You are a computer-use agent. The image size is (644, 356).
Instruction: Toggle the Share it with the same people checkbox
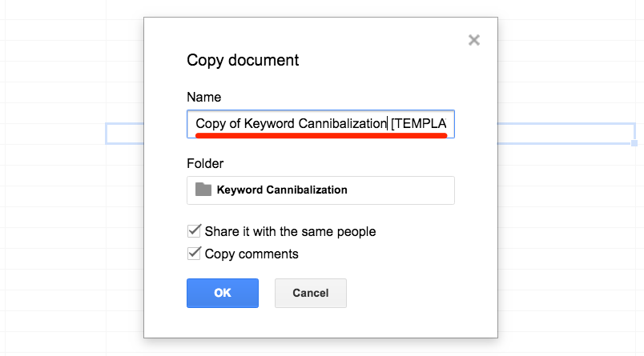[x=194, y=231]
